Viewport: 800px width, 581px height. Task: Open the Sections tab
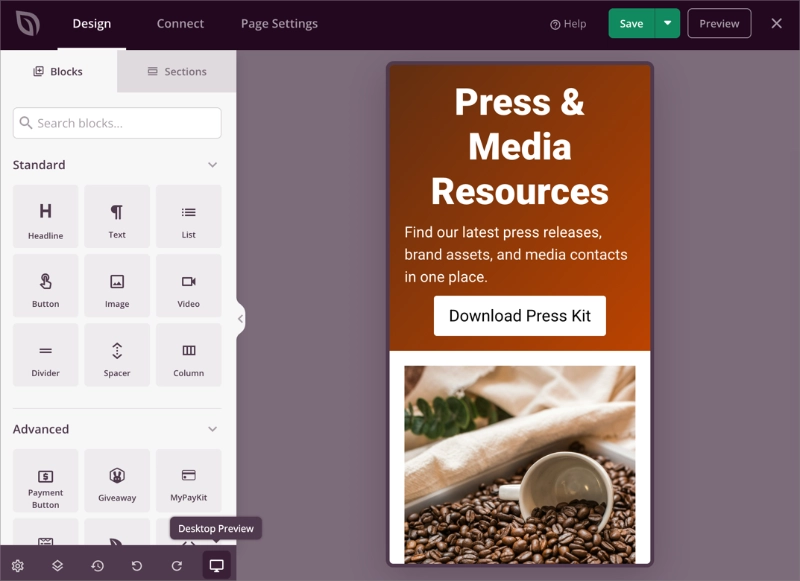coord(176,71)
